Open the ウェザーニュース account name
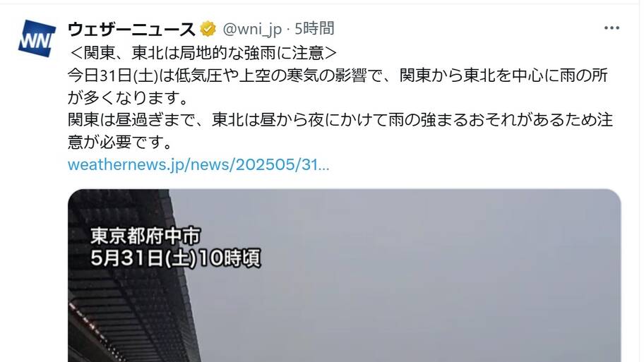 coord(131,29)
